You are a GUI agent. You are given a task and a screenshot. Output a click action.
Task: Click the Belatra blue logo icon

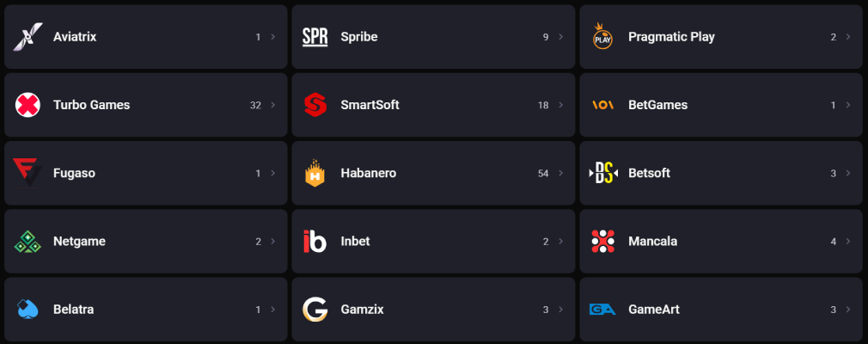(28, 310)
